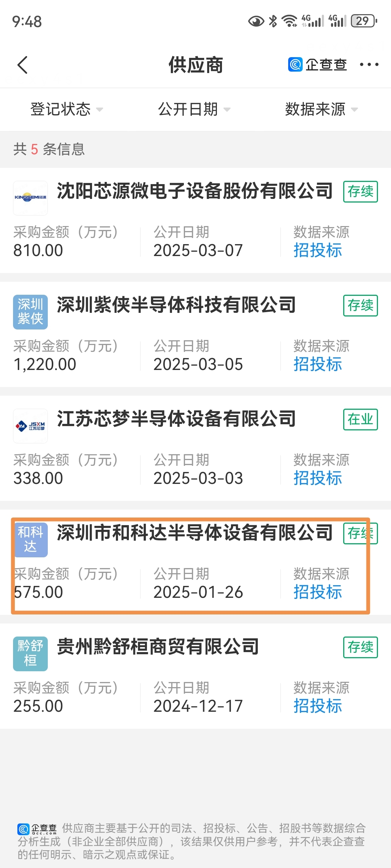Tap the 存续 tag on 深圳紫侠
The width and height of the screenshot is (391, 868).
tap(361, 306)
